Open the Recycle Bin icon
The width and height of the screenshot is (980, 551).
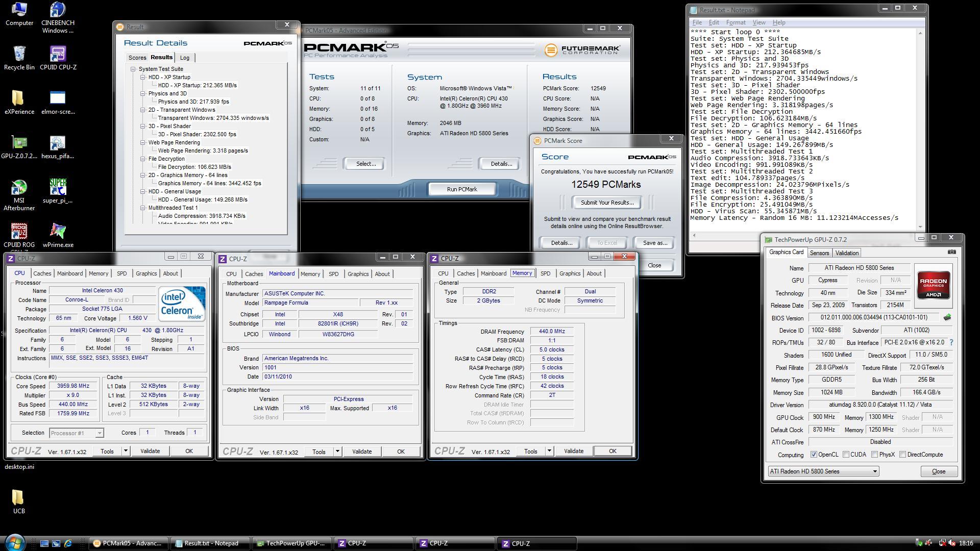point(19,58)
